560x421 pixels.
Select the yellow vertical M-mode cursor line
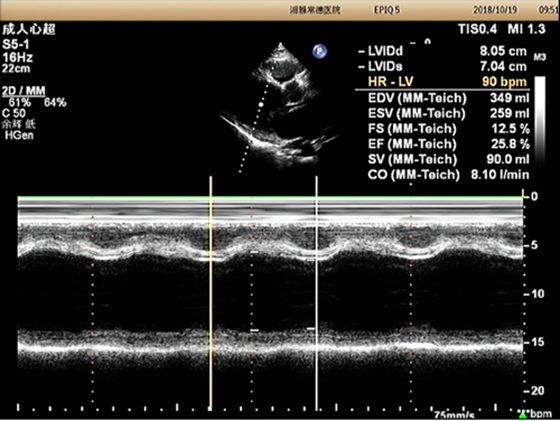pos(211,294)
